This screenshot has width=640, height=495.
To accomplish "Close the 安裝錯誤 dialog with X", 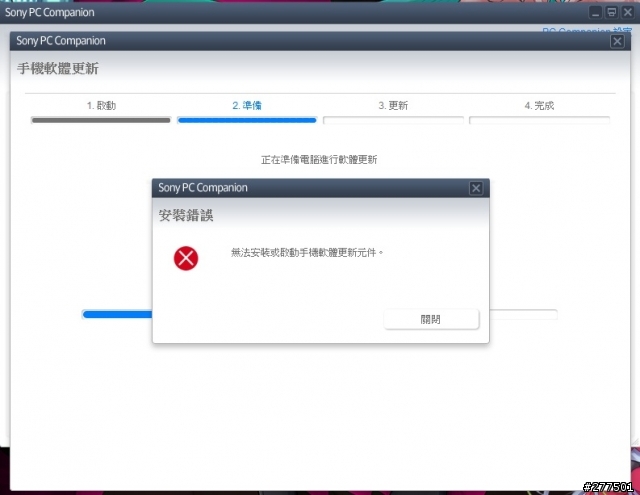I will pyautogui.click(x=476, y=188).
